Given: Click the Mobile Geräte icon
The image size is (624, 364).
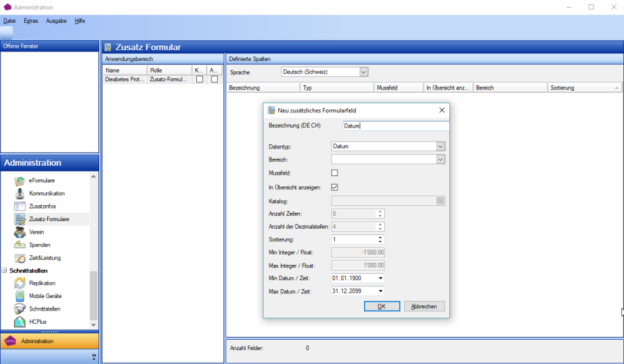Looking at the screenshot, I should tap(20, 296).
